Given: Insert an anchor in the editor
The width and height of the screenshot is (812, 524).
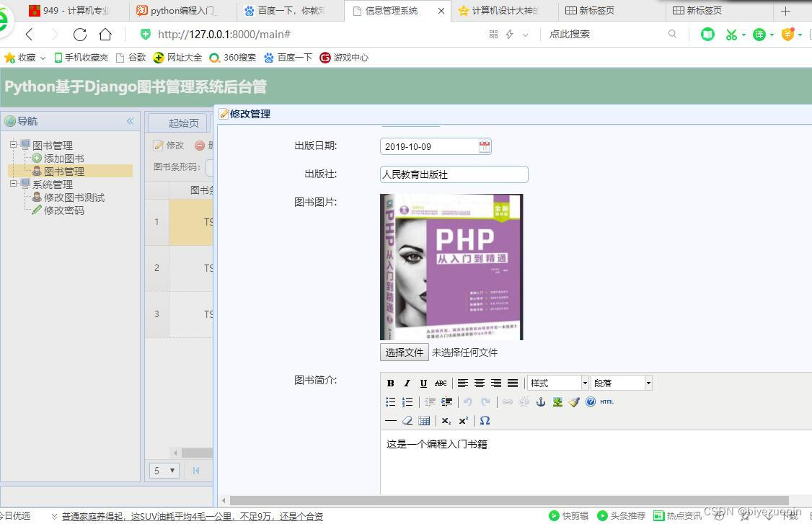Looking at the screenshot, I should [x=541, y=402].
